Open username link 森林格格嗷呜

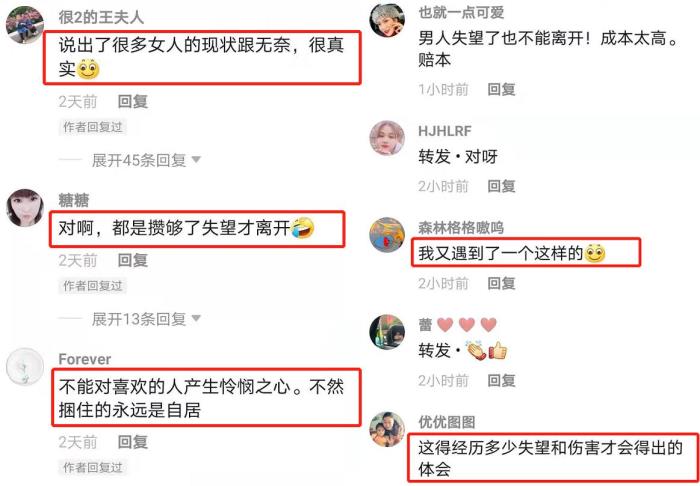[461, 228]
